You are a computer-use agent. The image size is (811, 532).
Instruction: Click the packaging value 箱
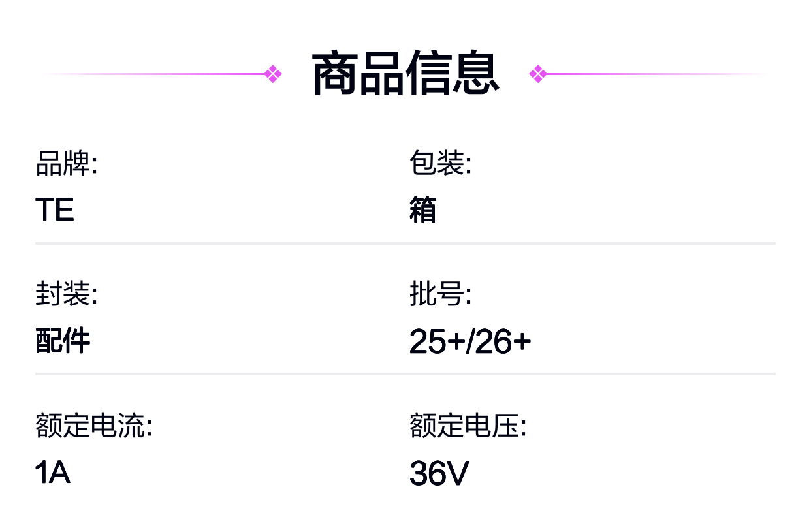[x=423, y=210]
